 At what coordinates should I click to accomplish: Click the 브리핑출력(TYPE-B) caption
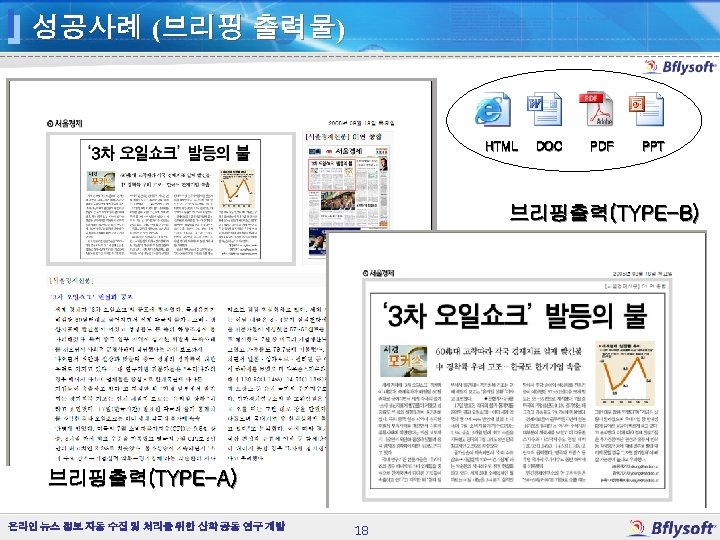tap(604, 213)
